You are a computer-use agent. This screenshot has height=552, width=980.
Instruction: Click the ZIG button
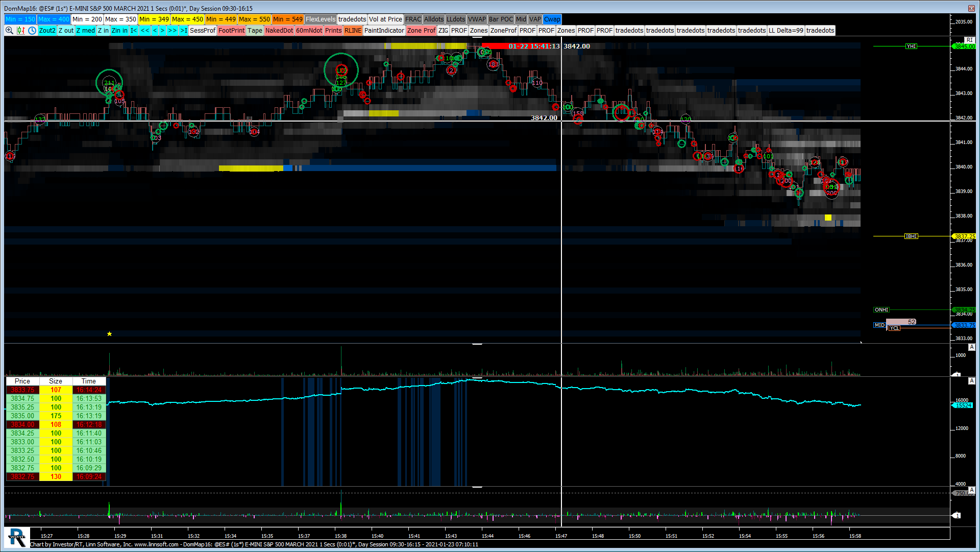(443, 31)
